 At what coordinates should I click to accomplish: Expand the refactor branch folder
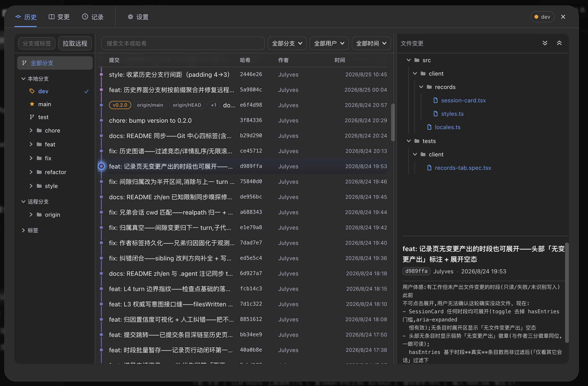coord(31,172)
